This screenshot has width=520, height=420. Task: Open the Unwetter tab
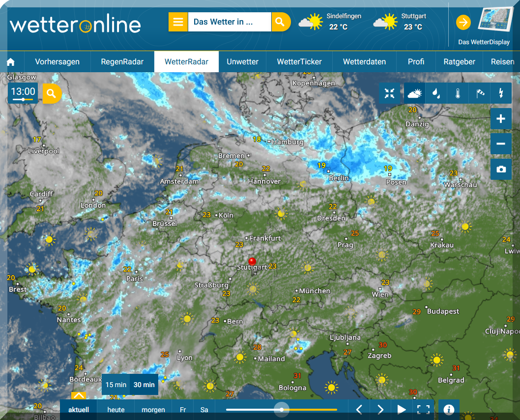242,62
